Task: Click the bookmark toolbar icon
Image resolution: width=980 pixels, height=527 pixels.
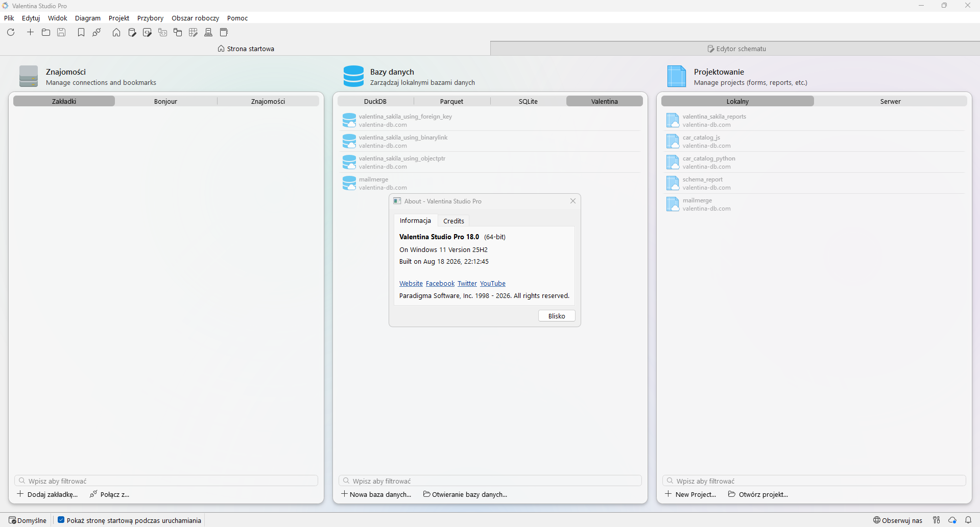Action: 81,32
